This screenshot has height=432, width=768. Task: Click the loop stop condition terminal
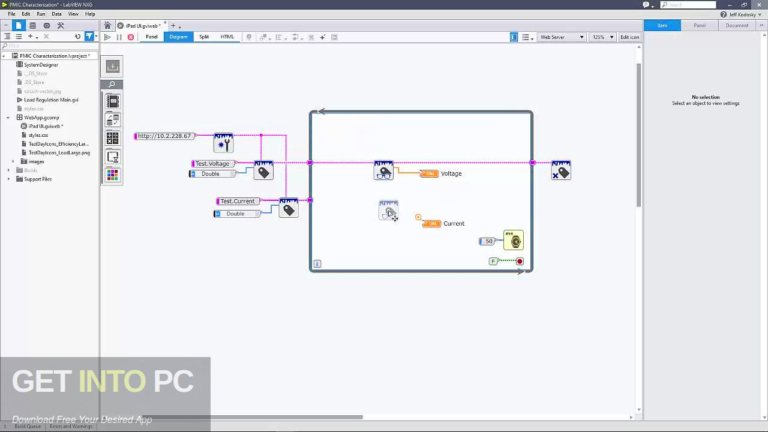click(x=520, y=262)
